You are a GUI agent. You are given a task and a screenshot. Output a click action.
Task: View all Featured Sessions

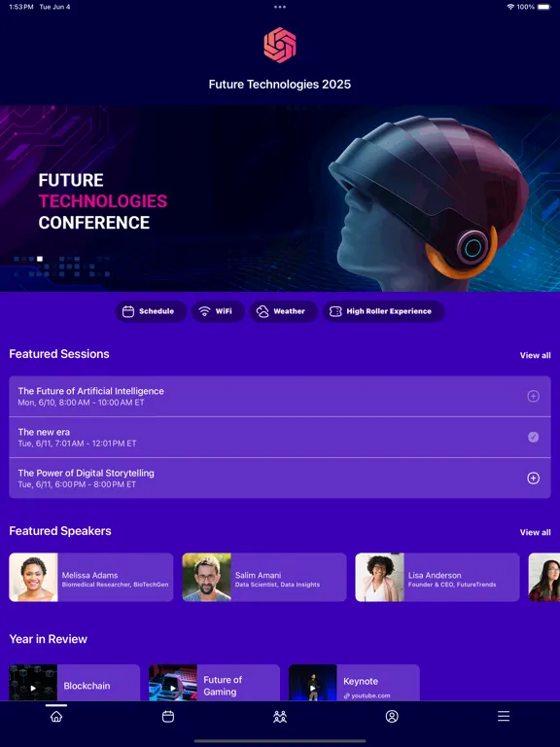pyautogui.click(x=536, y=355)
